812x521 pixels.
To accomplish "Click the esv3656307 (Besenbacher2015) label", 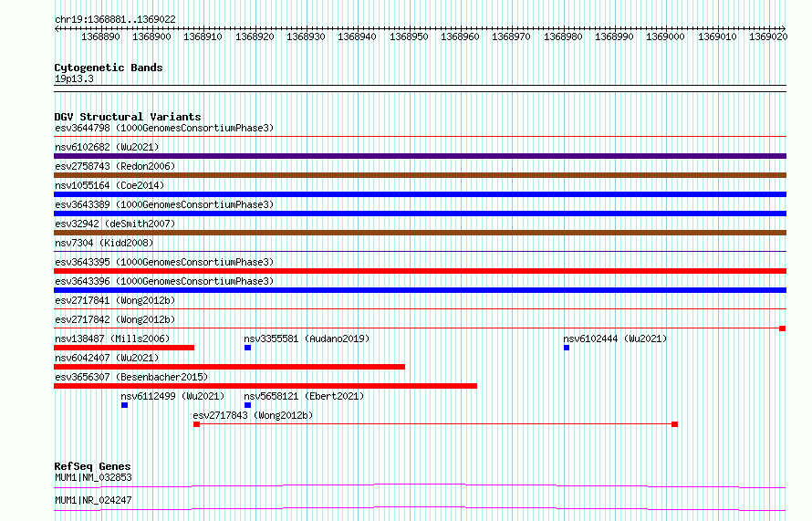I will point(131,377).
